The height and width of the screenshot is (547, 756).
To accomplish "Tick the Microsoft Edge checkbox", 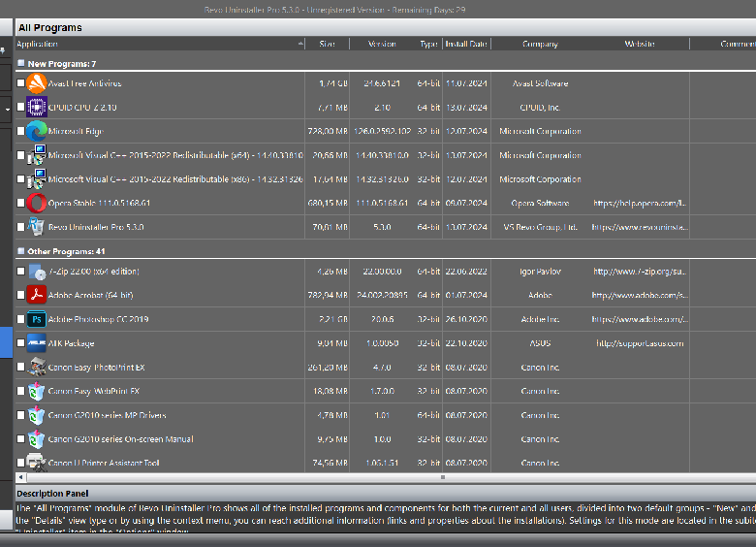I will click(x=20, y=131).
